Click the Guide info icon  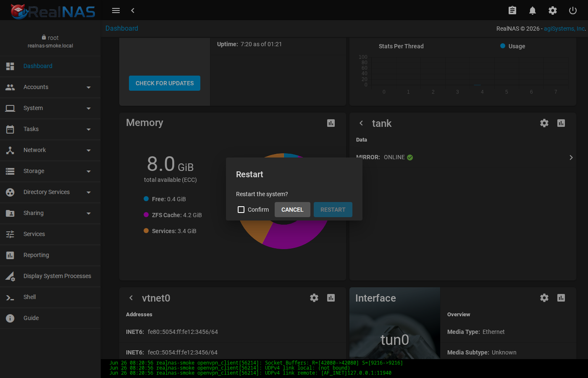[x=10, y=318]
